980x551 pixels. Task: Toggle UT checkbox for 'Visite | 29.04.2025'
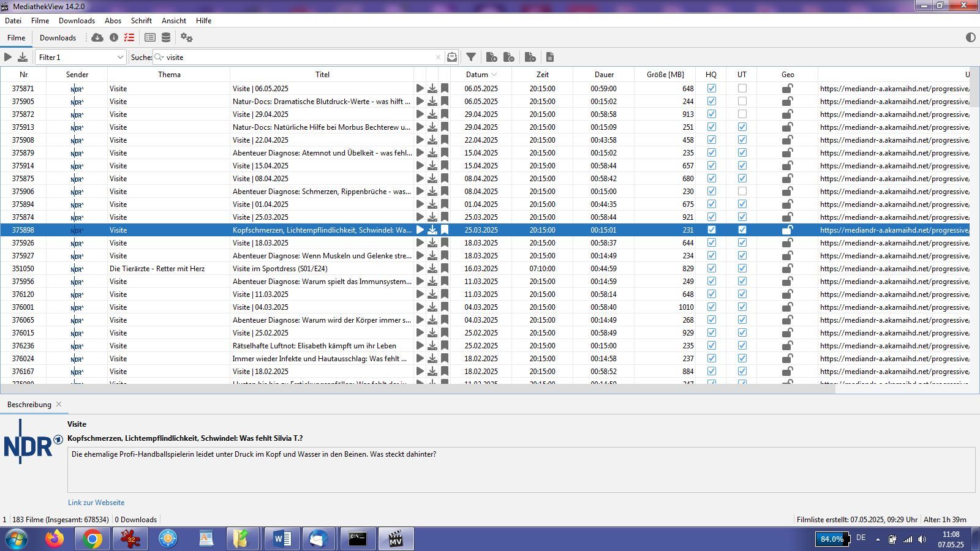coord(742,114)
